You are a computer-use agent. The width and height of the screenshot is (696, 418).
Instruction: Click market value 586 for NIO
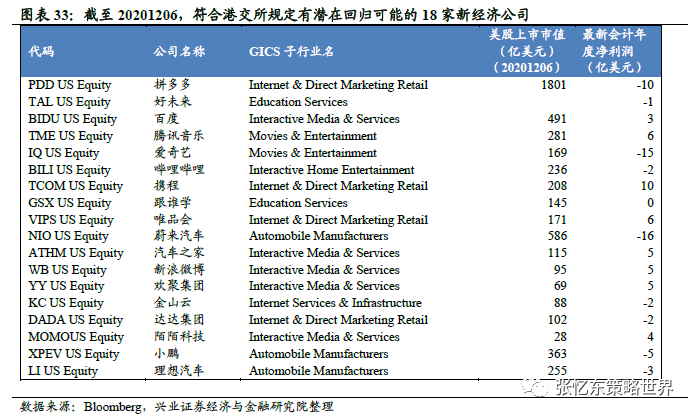(x=557, y=236)
